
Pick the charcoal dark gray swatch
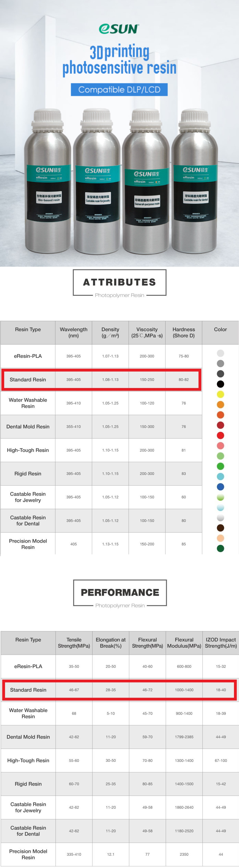(221, 374)
